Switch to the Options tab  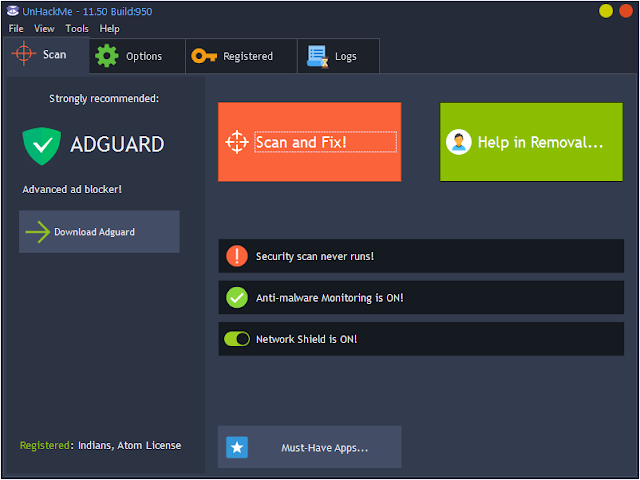coord(137,56)
